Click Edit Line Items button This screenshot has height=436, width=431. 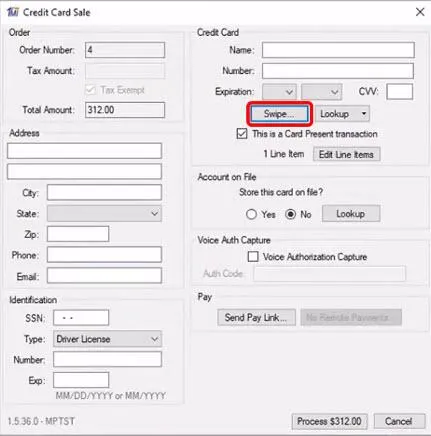coord(346,154)
